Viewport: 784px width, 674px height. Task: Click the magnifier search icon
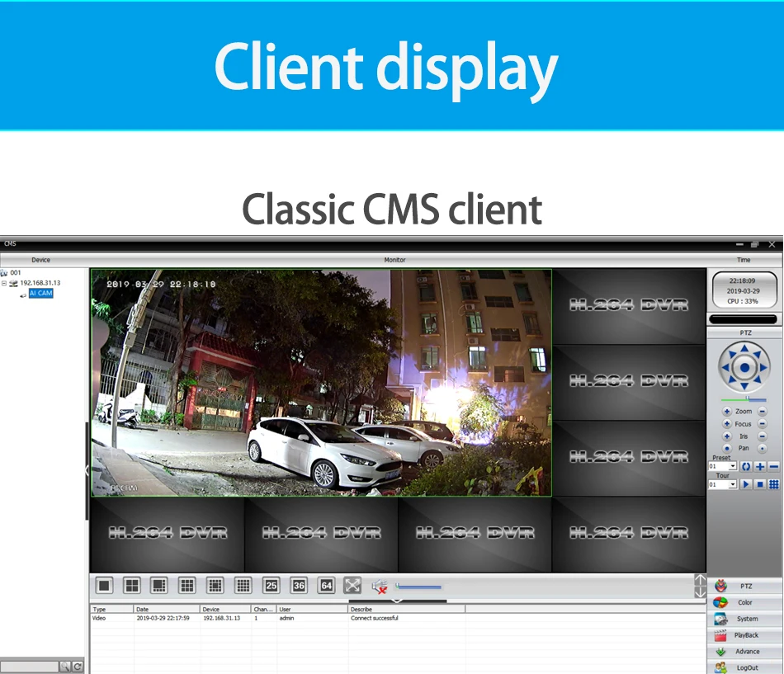65,667
